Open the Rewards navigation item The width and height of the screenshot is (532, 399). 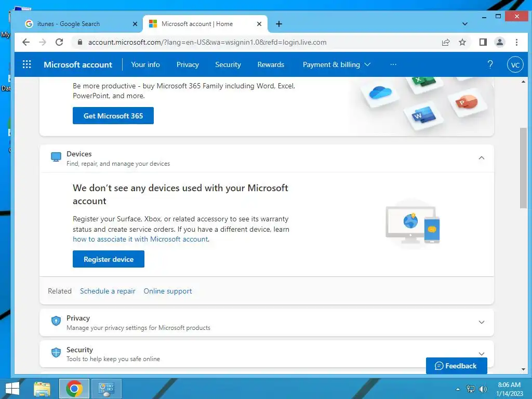(x=271, y=64)
